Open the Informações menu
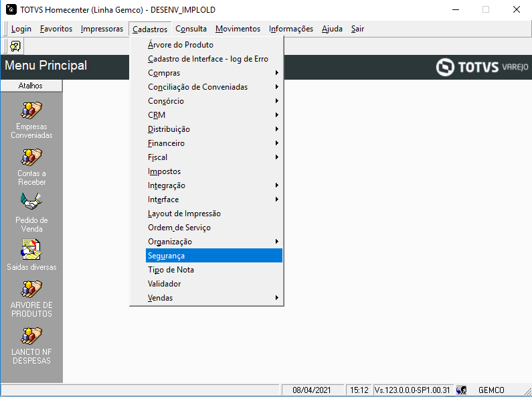The height and width of the screenshot is (397, 532). pyautogui.click(x=291, y=29)
